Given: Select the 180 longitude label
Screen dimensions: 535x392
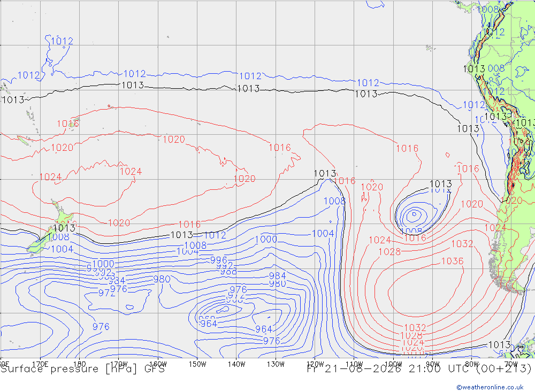Looking at the screenshot, I should click(80, 364).
